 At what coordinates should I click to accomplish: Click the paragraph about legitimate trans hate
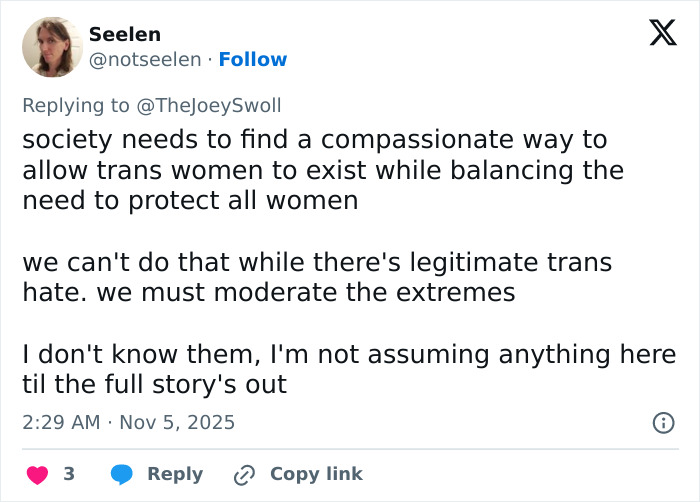316,278
